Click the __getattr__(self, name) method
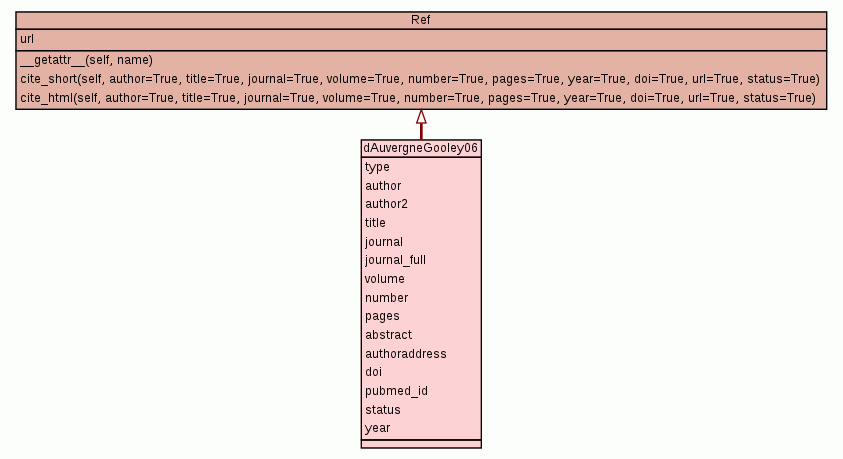This screenshot has height=459, width=843. point(86,60)
